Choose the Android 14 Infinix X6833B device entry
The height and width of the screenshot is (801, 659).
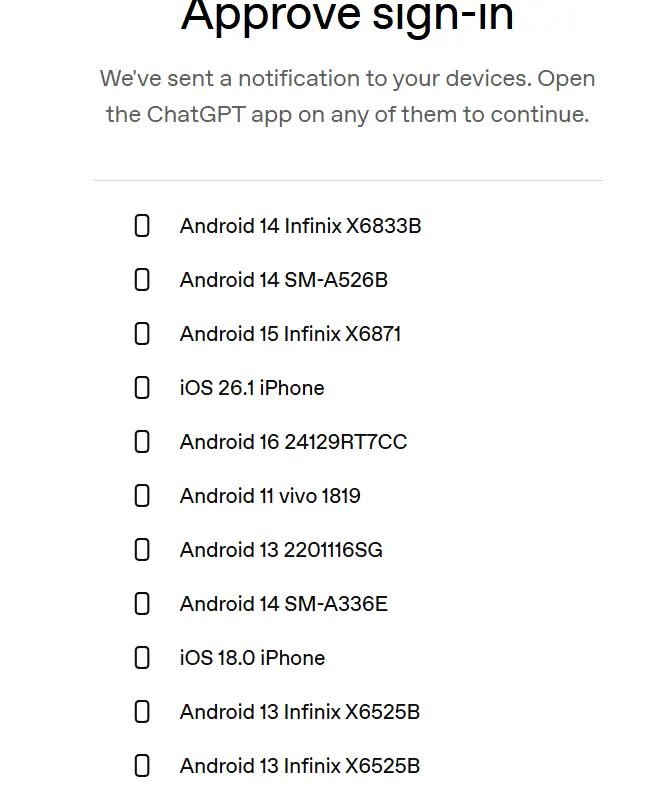(300, 226)
